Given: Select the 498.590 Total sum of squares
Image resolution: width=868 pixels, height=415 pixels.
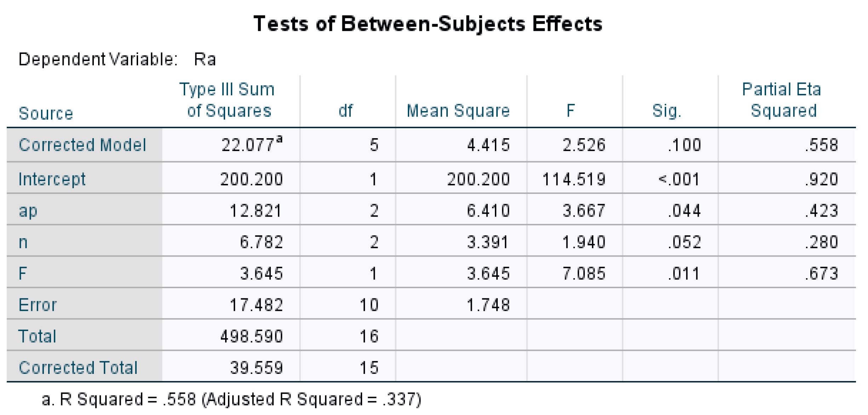Looking at the screenshot, I should coord(251,336).
